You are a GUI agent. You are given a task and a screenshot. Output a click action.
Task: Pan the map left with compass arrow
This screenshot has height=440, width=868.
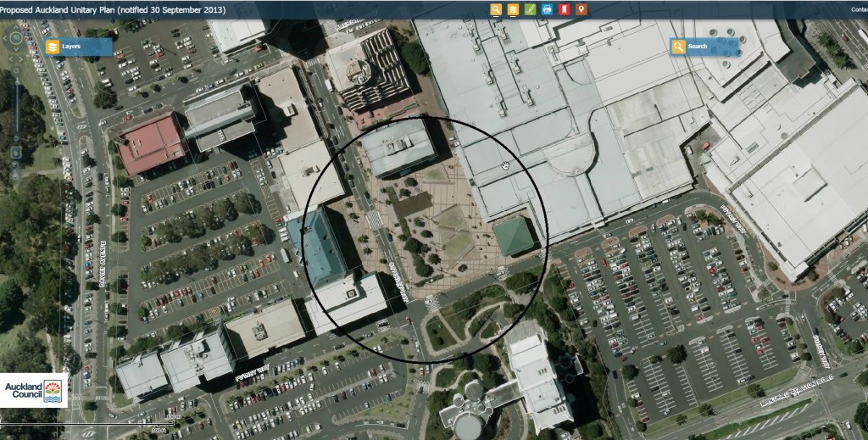pos(7,38)
